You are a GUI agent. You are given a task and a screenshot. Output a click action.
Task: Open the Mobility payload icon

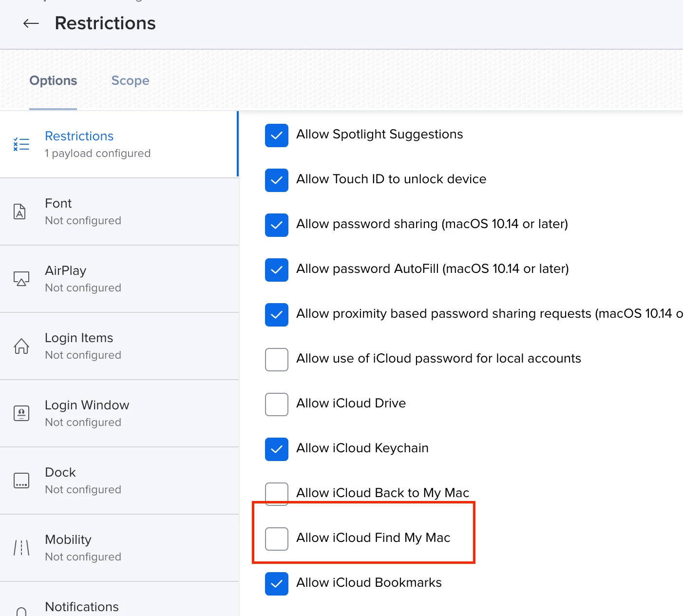tap(21, 548)
